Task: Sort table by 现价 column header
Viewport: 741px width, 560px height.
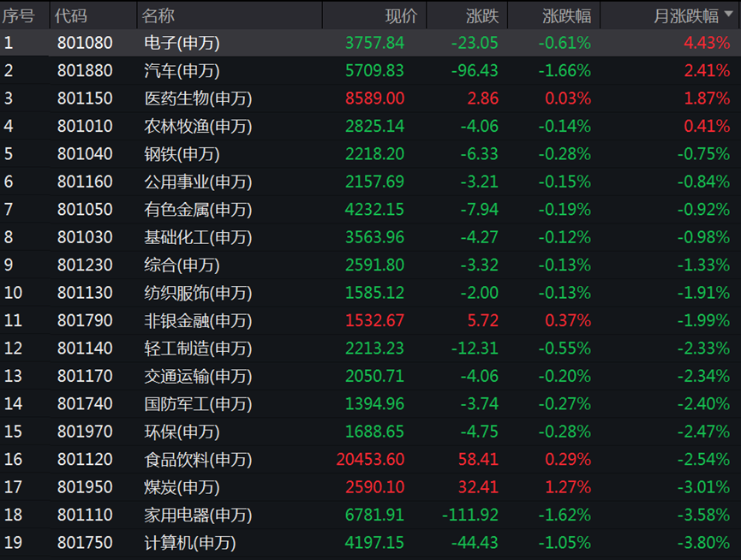Action: tap(401, 15)
